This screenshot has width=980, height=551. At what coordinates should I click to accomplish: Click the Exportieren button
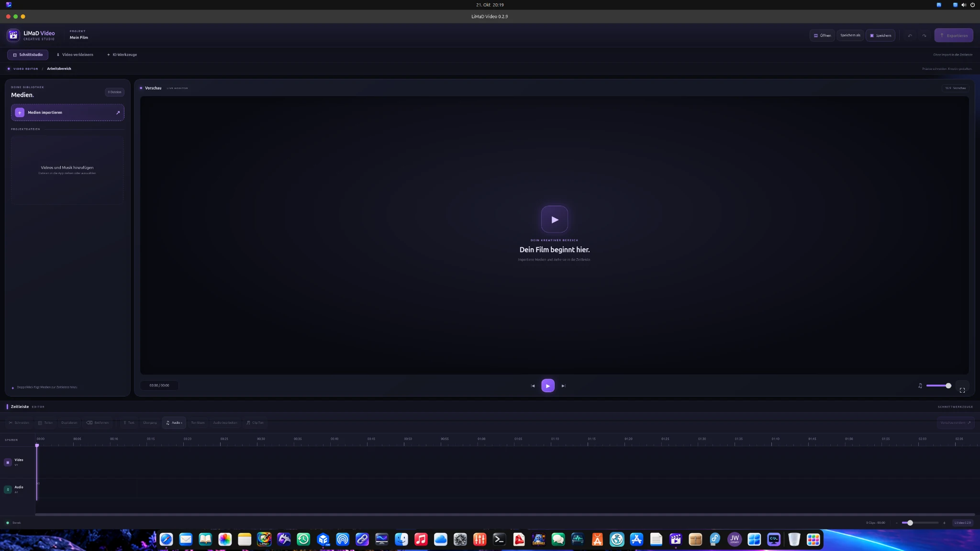tap(954, 35)
